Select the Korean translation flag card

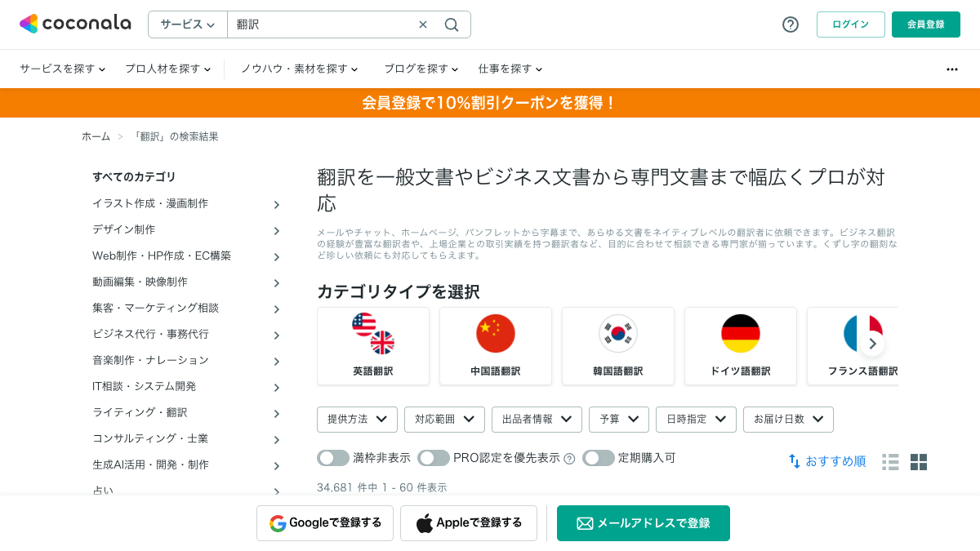[x=618, y=346]
